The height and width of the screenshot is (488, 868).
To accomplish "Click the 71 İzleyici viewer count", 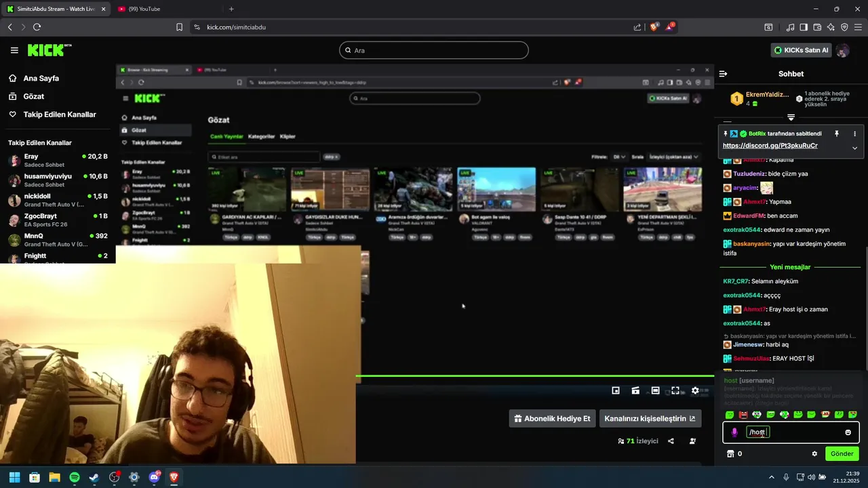I will click(x=637, y=441).
